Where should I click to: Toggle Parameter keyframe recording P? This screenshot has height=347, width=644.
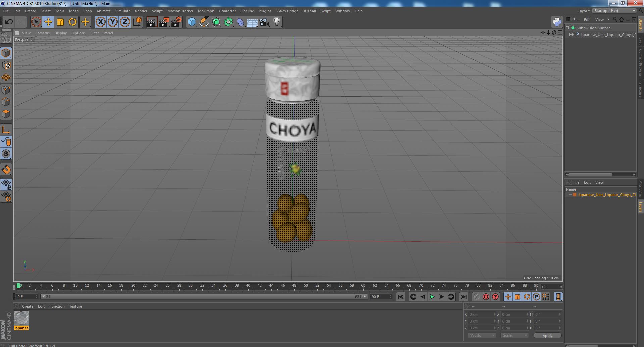536,297
